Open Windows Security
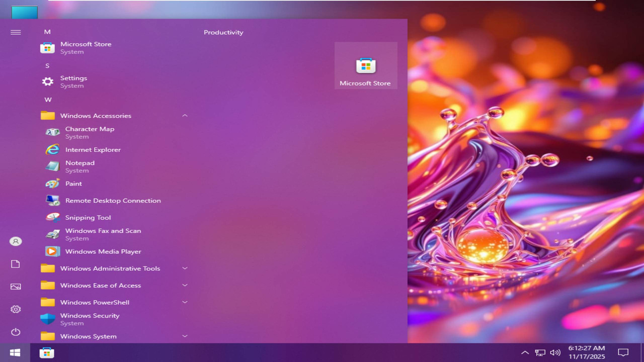Viewport: 644px width, 362px height. point(115,319)
